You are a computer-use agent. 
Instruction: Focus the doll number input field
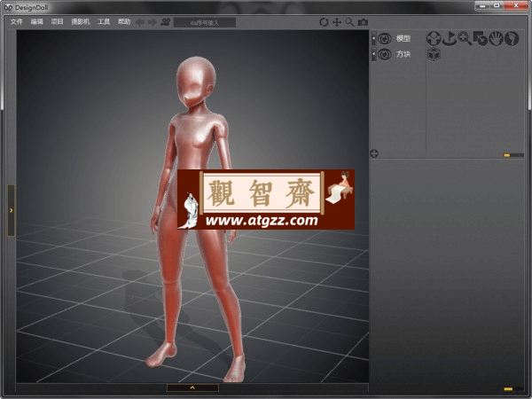205,23
